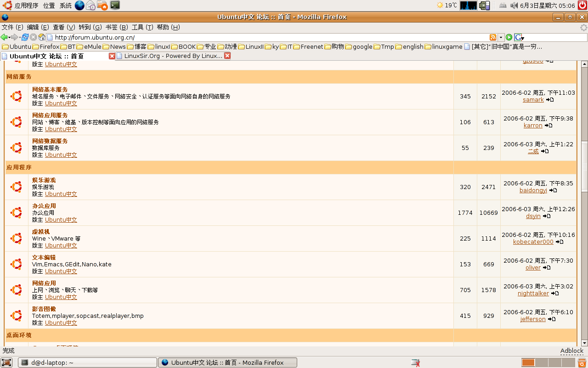Open the 办公应用 forum link
Image resolution: width=588 pixels, height=368 pixels.
[x=44, y=206]
